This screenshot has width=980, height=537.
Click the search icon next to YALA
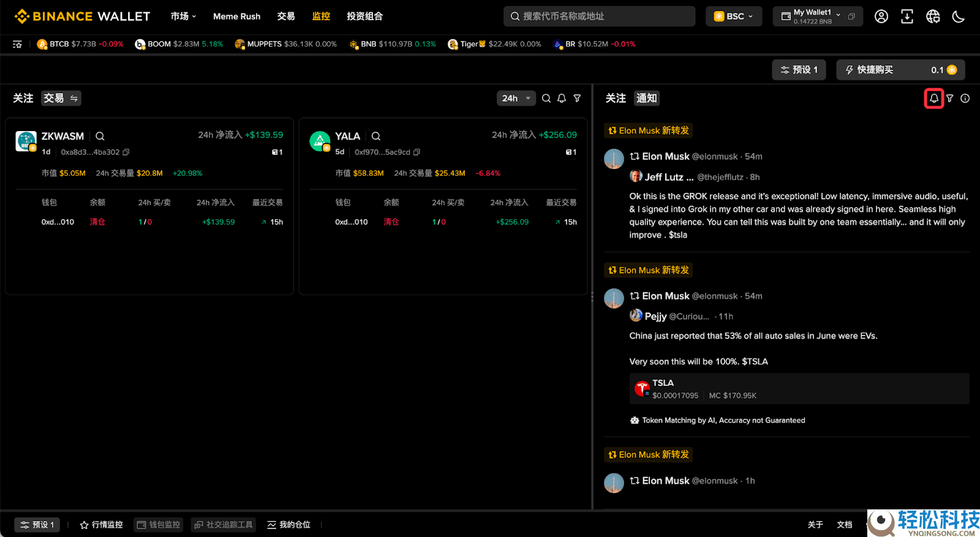coord(376,136)
